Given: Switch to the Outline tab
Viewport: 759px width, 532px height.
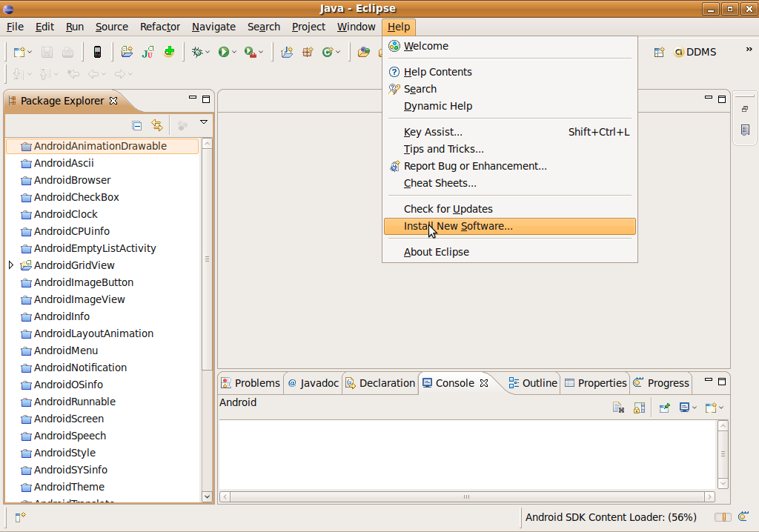Looking at the screenshot, I should click(x=533, y=383).
